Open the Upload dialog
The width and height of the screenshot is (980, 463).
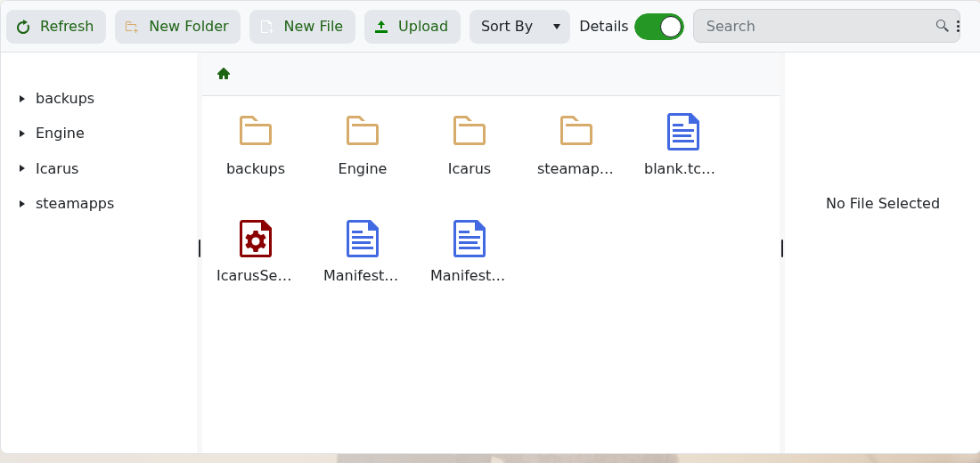412,26
